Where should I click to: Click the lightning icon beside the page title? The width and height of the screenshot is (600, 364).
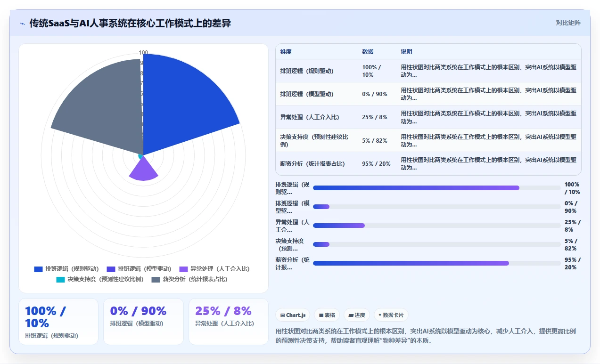pyautogui.click(x=22, y=23)
